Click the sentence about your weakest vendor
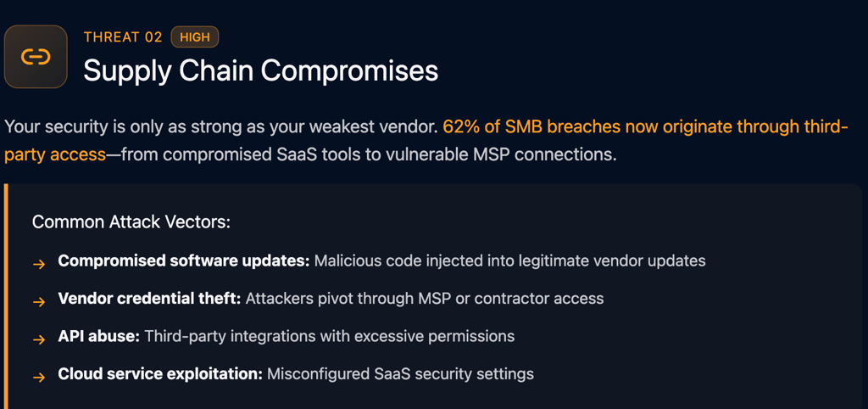 220,127
